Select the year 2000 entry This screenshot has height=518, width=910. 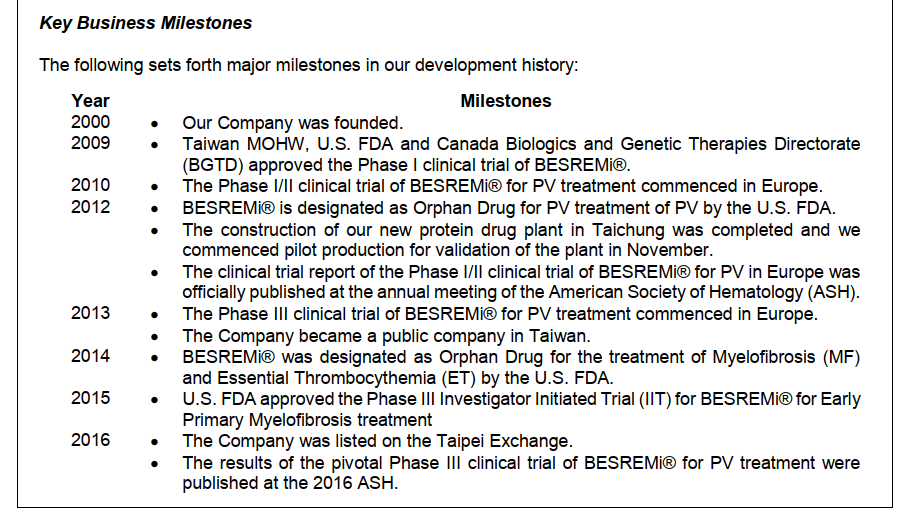coord(90,122)
